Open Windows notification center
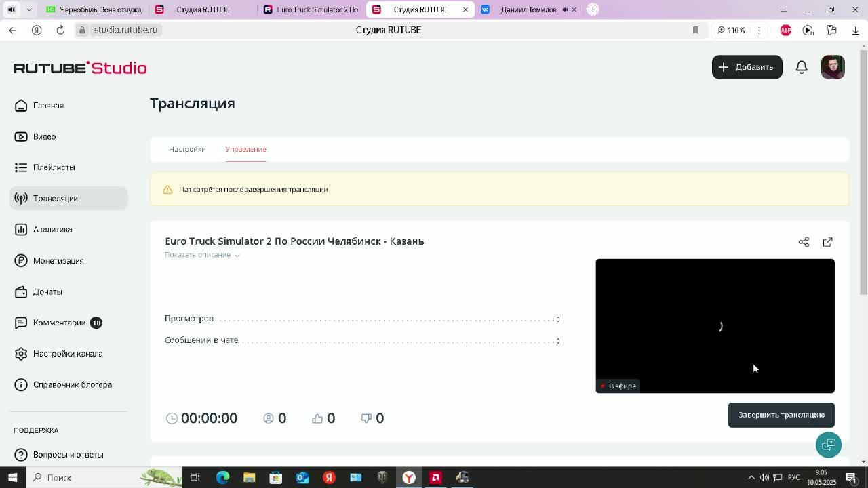 (851, 477)
